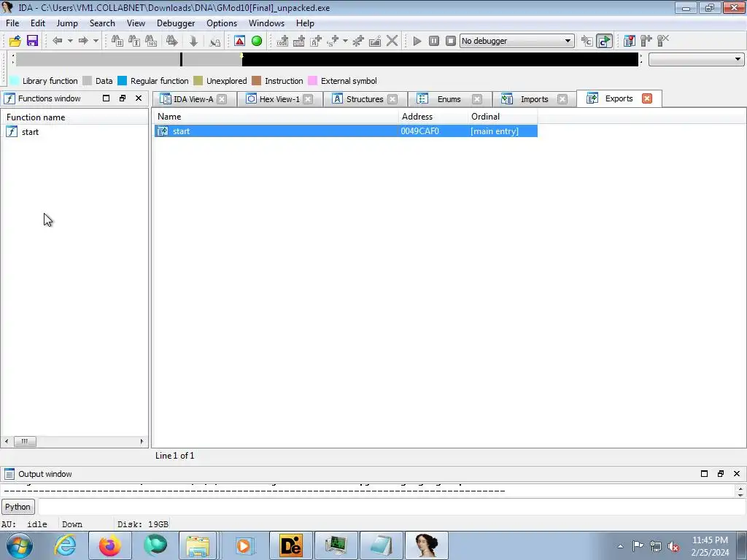Sort exports by the Ordinal column header
The width and height of the screenshot is (747, 560).
503,117
